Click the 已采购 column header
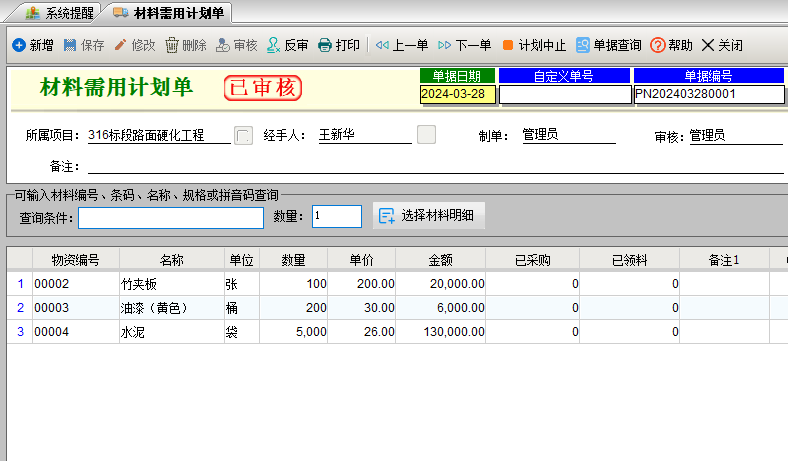The height and width of the screenshot is (461, 788). tap(533, 260)
